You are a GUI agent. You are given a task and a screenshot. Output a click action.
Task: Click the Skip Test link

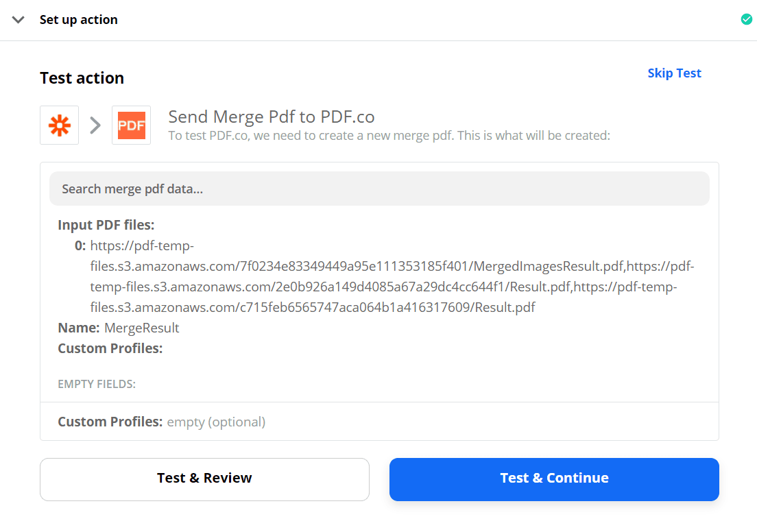(674, 73)
